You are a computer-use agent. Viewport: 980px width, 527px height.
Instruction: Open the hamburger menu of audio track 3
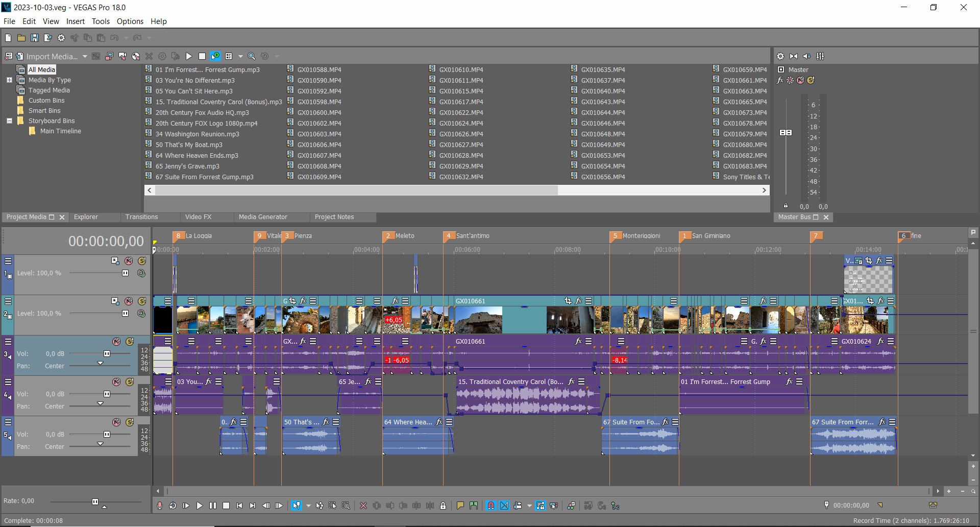pos(8,342)
